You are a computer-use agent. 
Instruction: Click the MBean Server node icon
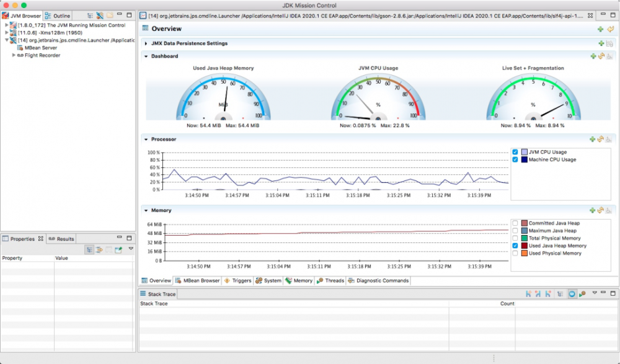(20, 47)
